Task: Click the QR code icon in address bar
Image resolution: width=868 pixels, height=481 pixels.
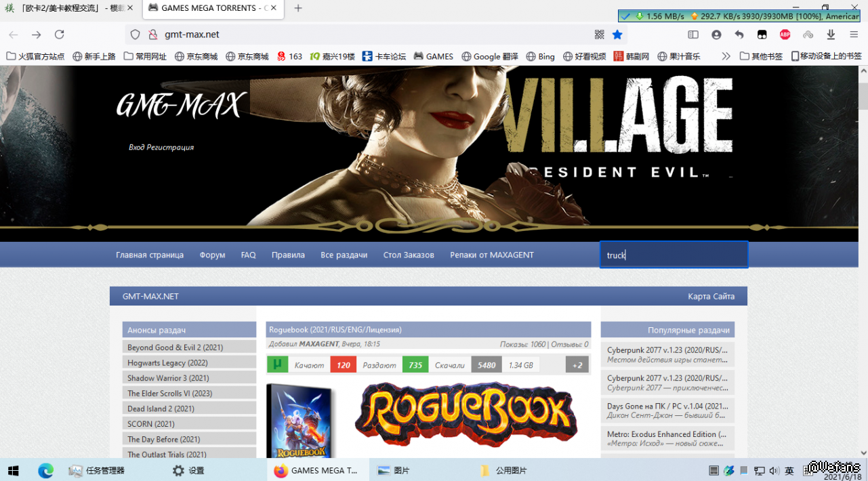Action: point(599,35)
